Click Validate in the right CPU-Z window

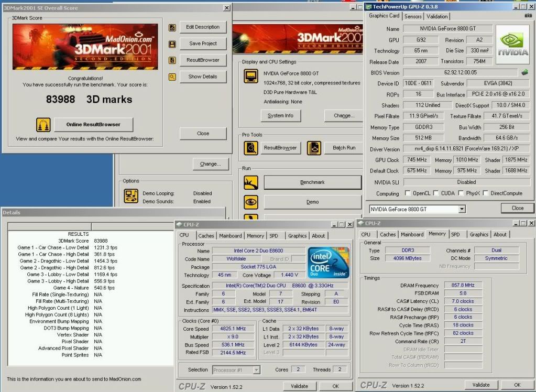[480, 385]
